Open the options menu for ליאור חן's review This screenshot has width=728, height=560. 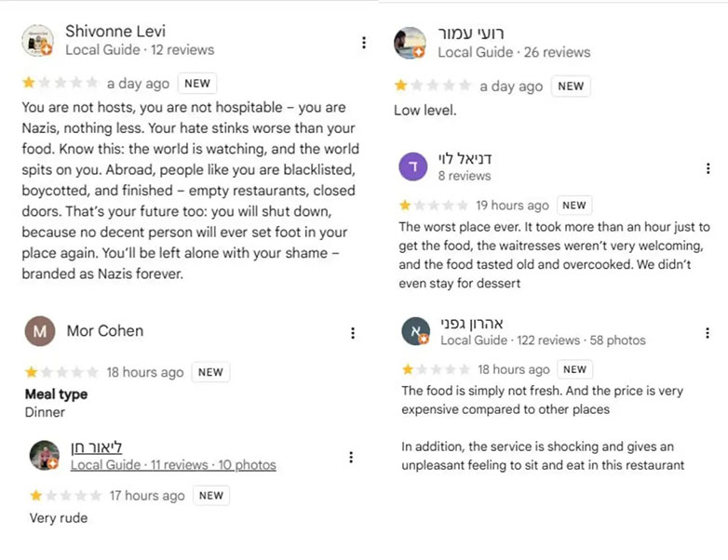[x=351, y=457]
